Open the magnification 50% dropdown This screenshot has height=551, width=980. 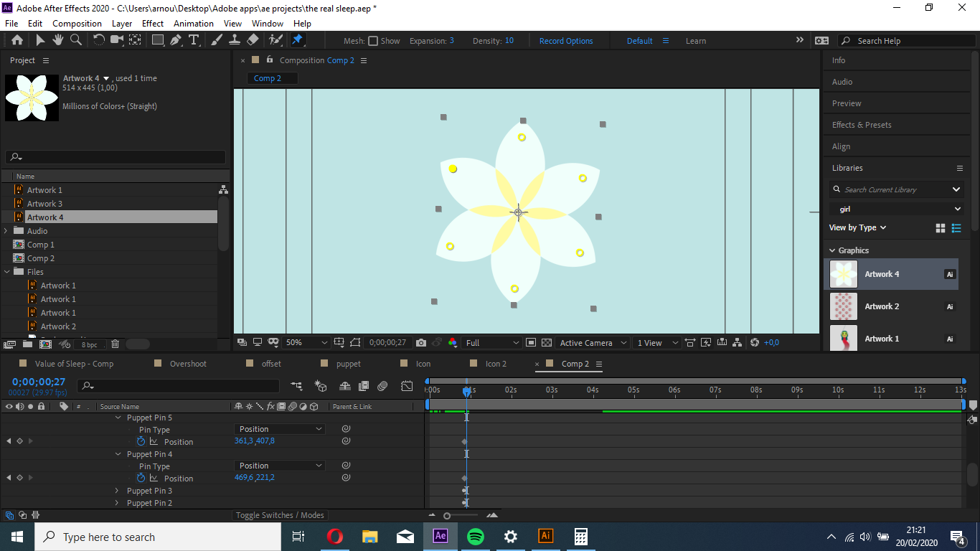coord(306,342)
